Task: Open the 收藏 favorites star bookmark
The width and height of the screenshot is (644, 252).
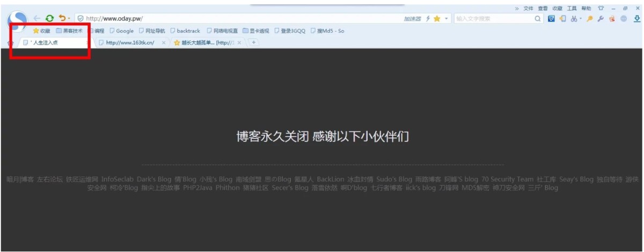Action: [41, 31]
